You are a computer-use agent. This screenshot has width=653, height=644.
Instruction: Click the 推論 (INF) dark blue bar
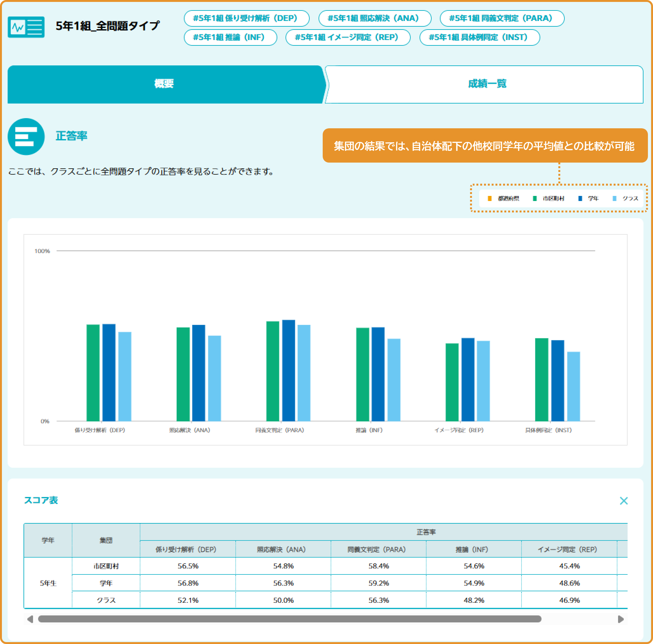pos(378,374)
